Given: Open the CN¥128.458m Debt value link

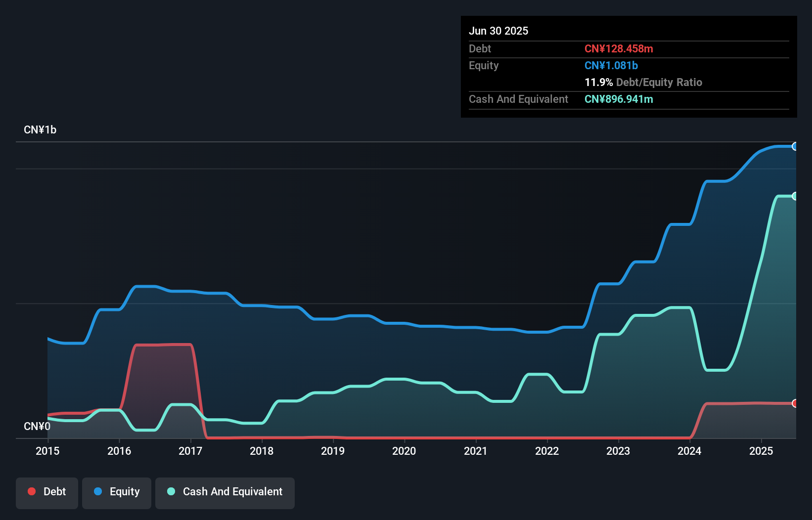Looking at the screenshot, I should click(619, 49).
